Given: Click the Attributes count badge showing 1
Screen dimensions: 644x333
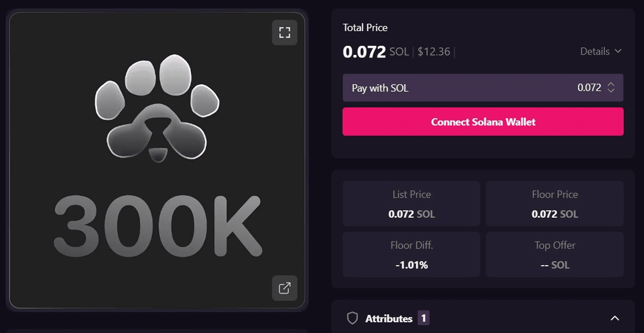Looking at the screenshot, I should 423,318.
